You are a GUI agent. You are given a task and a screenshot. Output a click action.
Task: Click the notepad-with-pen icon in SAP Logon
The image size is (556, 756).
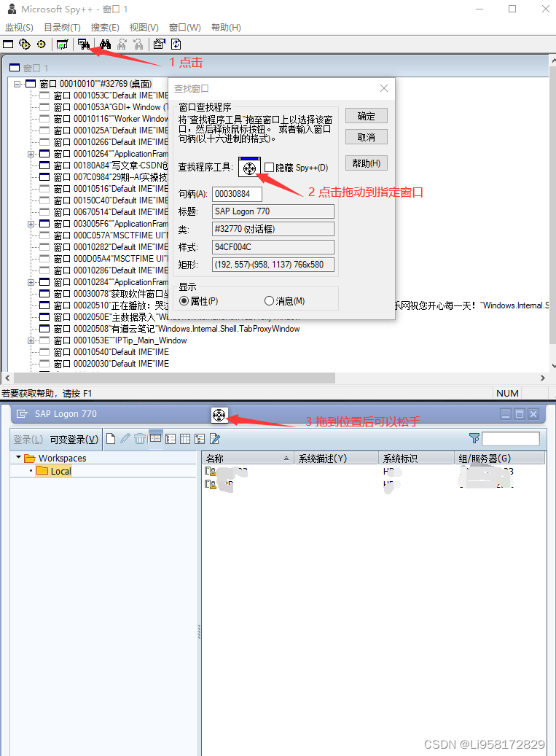click(215, 439)
